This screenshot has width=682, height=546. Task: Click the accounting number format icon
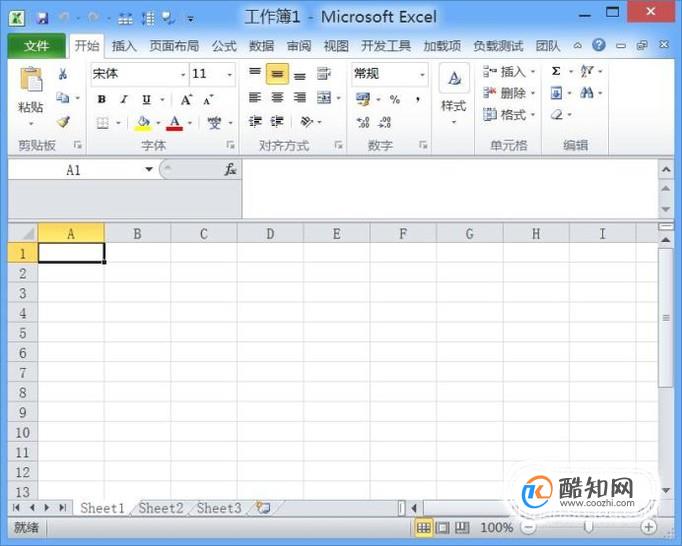tap(363, 99)
